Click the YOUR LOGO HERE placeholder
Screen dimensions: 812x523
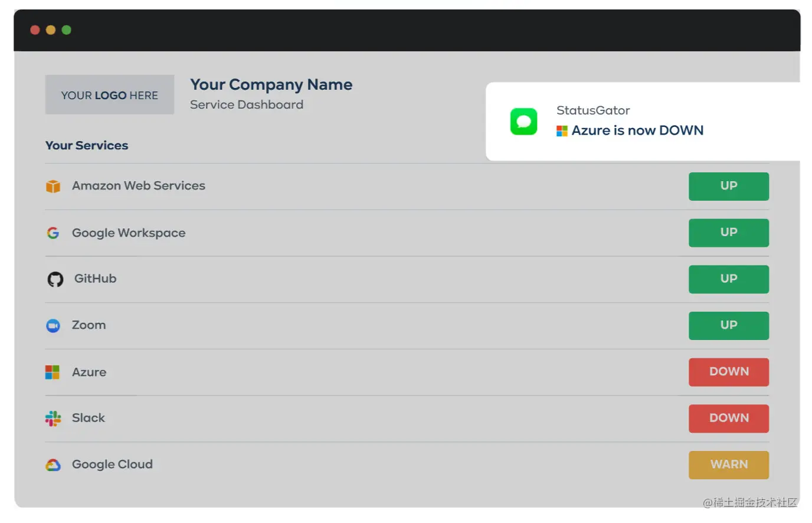[110, 94]
